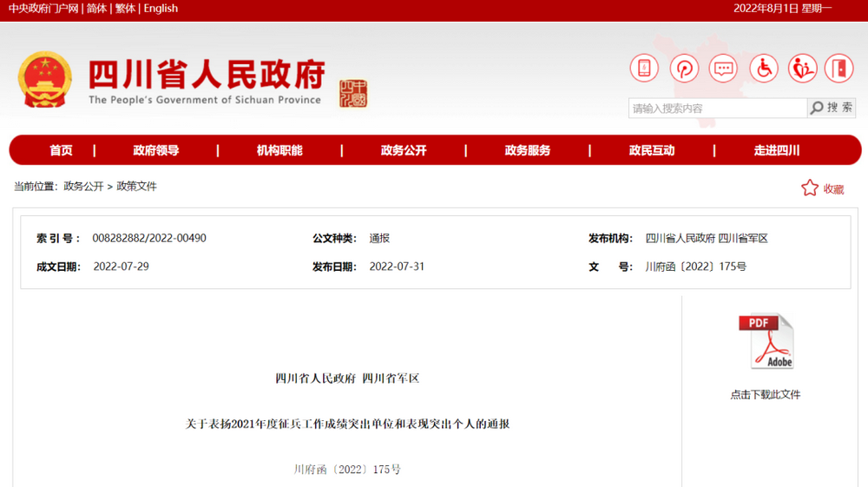This screenshot has height=487, width=868.
Task: Click the red Sichuan seal stamp icon
Action: (x=353, y=94)
